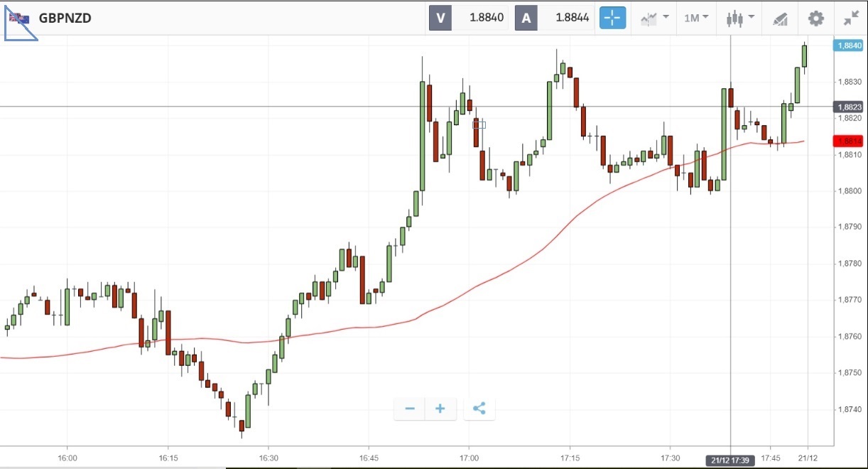
Task: Toggle the blue crosshair cursor tool
Action: coord(612,18)
